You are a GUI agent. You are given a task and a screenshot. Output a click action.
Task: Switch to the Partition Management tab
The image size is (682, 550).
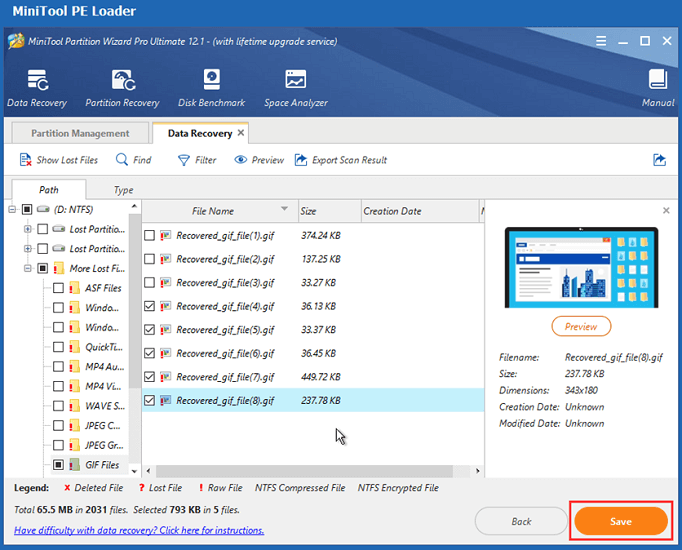80,133
